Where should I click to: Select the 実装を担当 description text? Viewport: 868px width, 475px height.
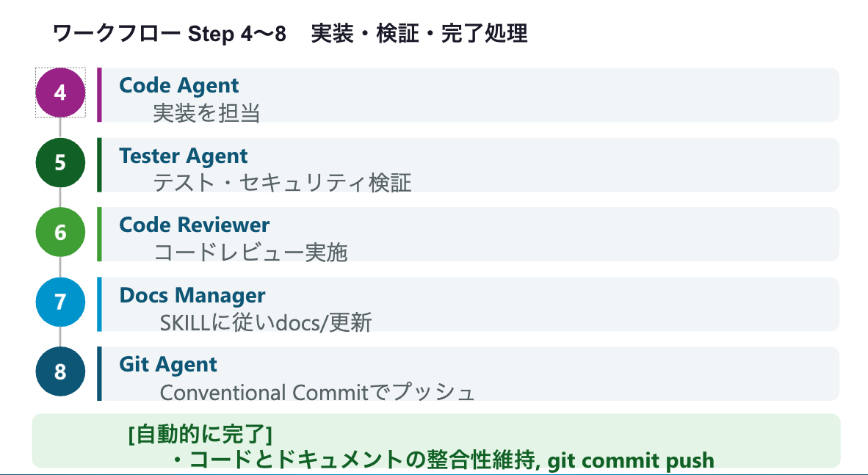tap(206, 113)
